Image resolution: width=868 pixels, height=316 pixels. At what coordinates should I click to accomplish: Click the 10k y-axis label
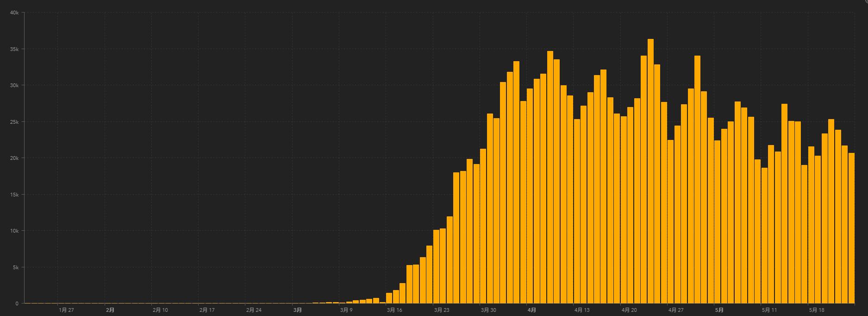(14, 231)
